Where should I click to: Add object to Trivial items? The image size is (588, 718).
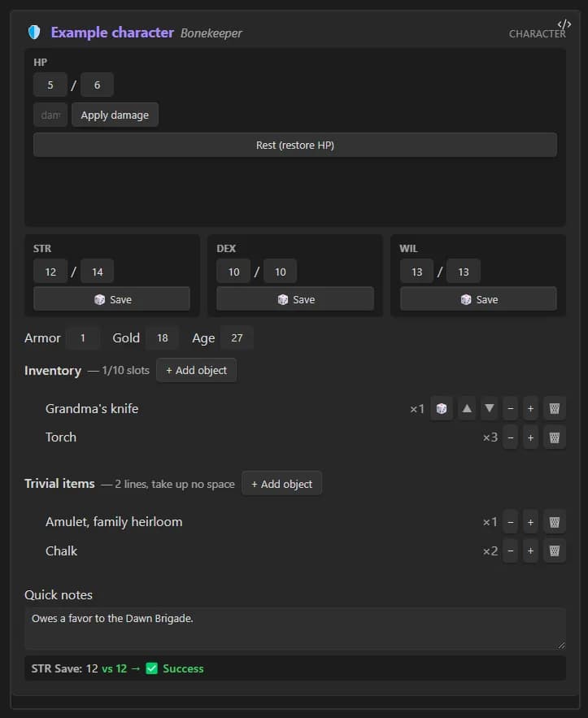281,484
